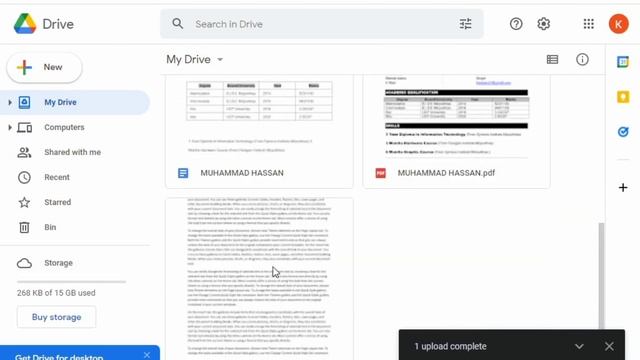Viewport: 640px width, 360px height.
Task: Click the Storage cloud icon
Action: (x=24, y=263)
